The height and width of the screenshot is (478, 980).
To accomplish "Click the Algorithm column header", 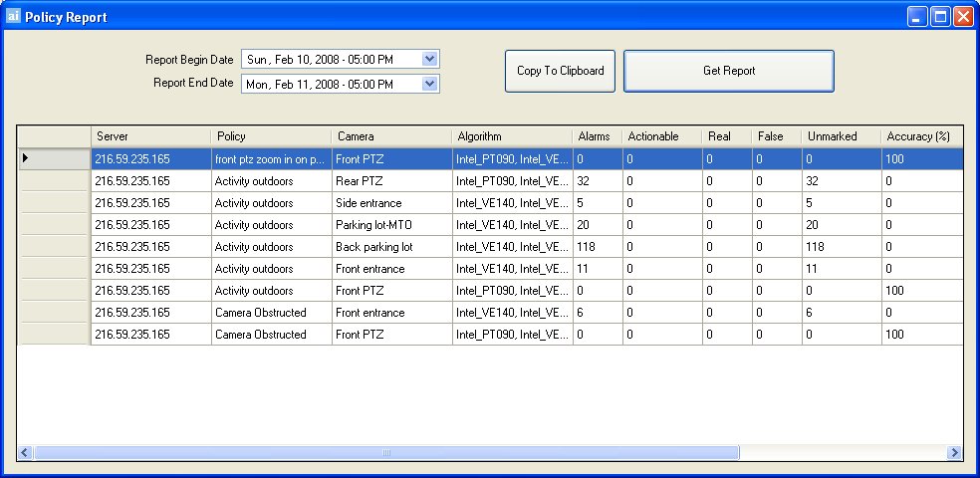I will [x=511, y=136].
